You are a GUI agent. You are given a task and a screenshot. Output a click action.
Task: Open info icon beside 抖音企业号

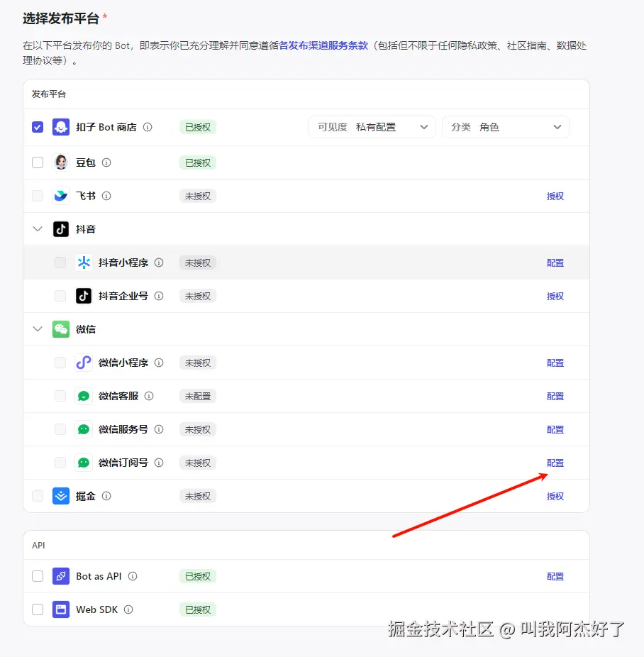point(159,296)
